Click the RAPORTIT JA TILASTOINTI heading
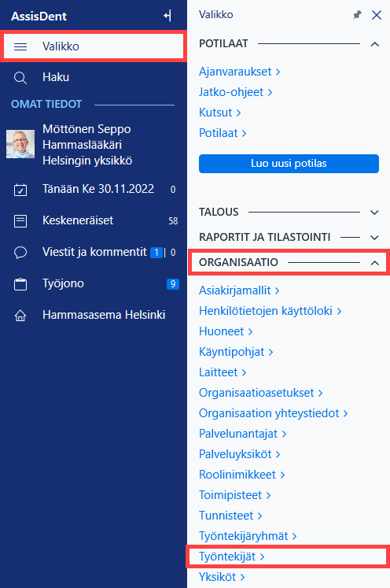Screen dimensions: 390x588 (x=264, y=238)
